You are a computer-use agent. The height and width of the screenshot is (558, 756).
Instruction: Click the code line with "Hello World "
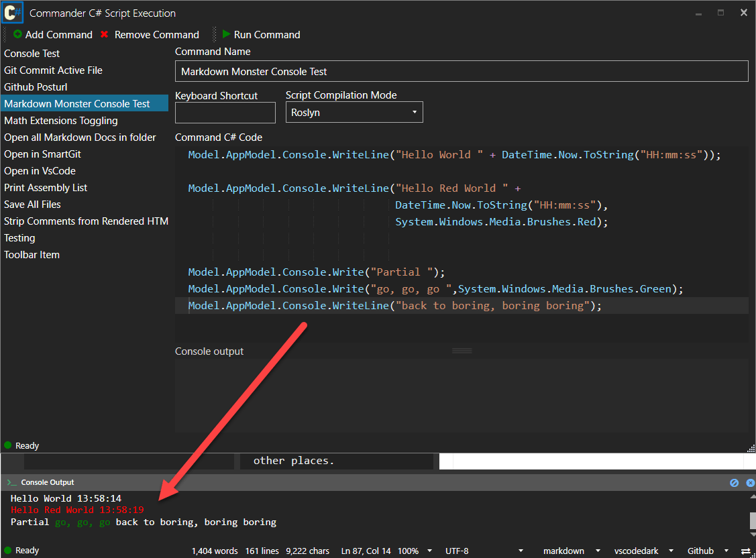click(x=454, y=155)
